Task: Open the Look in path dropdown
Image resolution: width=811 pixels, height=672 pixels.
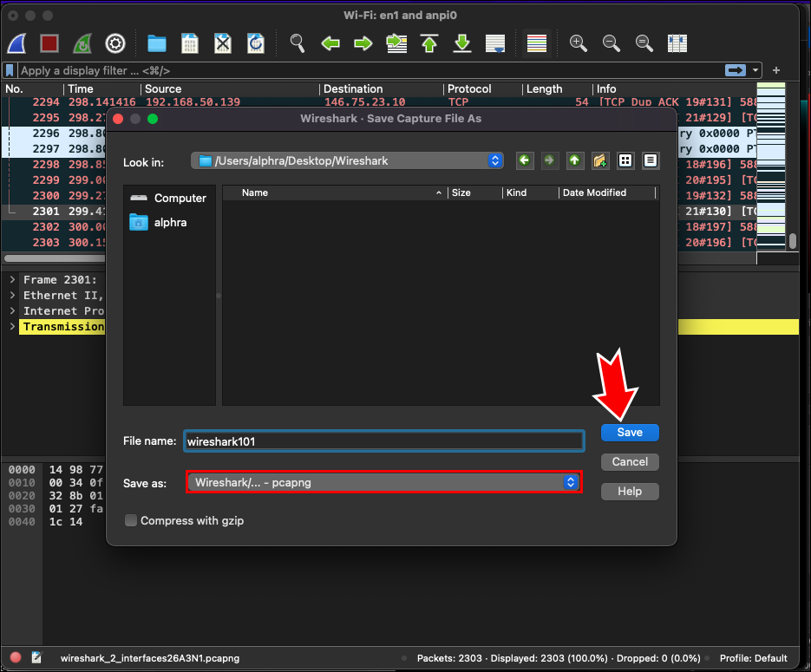Action: coord(347,160)
